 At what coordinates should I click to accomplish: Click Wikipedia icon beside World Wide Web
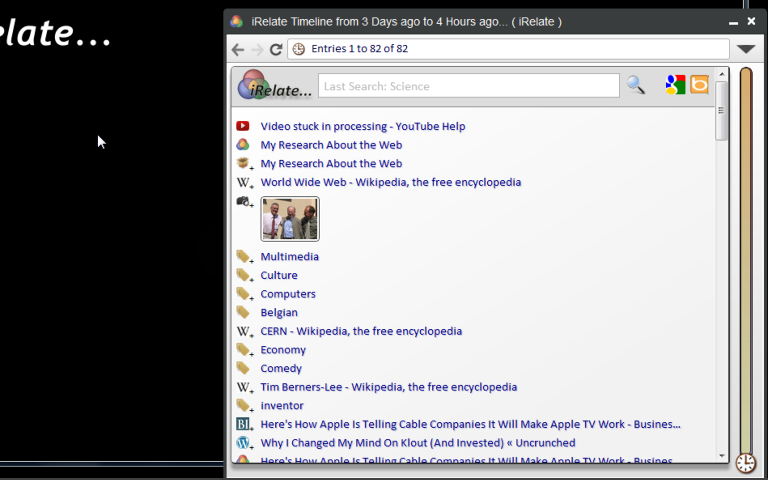pyautogui.click(x=244, y=182)
